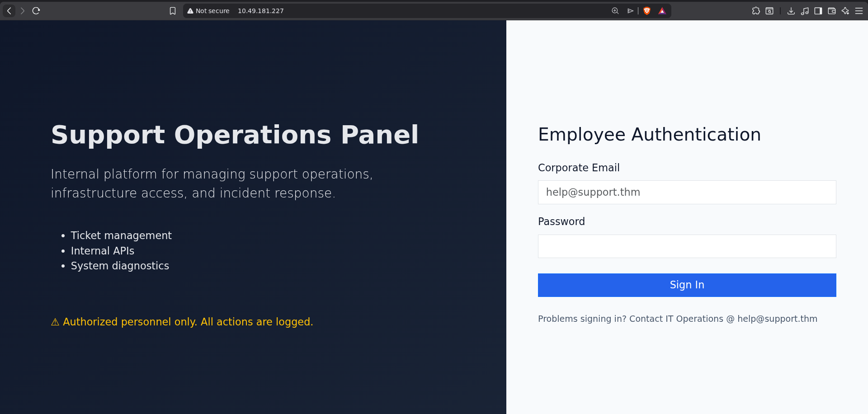Click the tab search icon in toolbar

(769, 11)
